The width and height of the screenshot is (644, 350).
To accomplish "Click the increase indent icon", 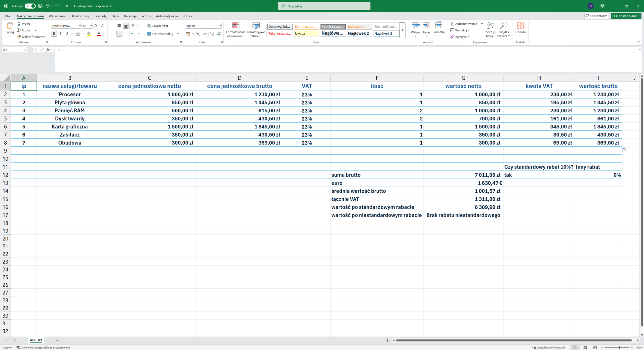I will point(140,34).
